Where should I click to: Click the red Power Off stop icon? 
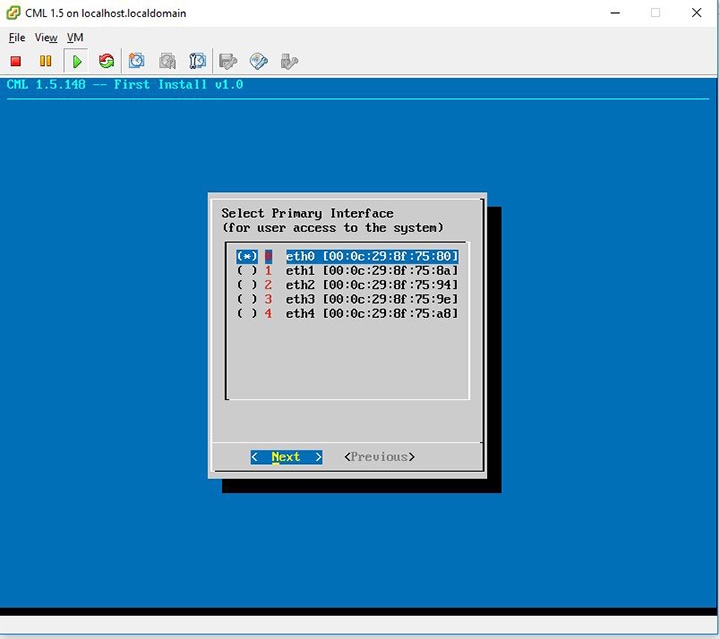click(x=16, y=61)
